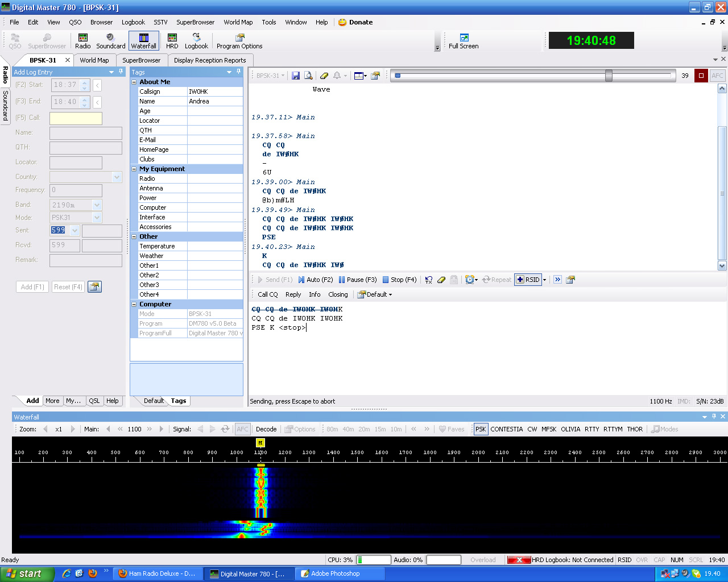
Task: Click the print preview icon by save
Action: [x=308, y=76]
